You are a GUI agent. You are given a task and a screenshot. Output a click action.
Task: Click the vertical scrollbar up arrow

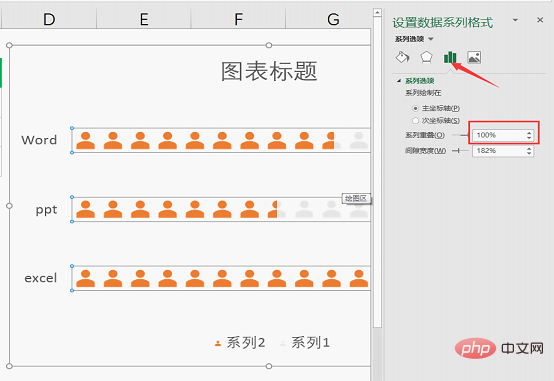pyautogui.click(x=377, y=13)
